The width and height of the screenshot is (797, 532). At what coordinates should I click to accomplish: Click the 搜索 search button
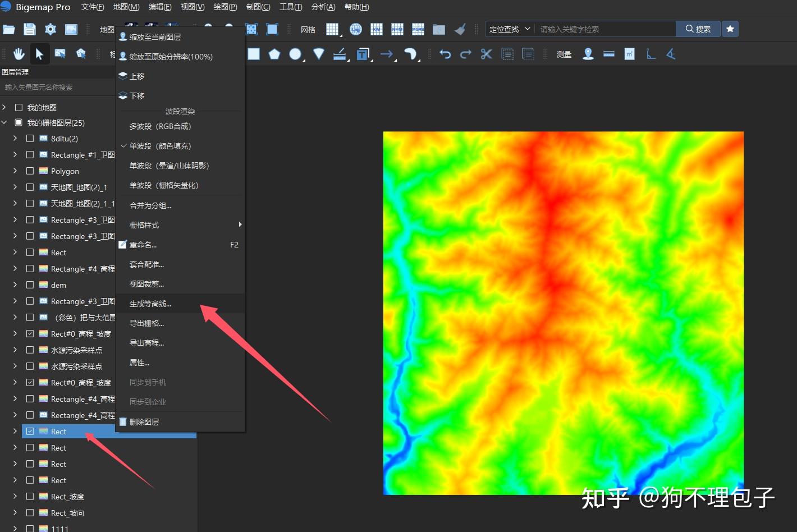[x=698, y=29]
